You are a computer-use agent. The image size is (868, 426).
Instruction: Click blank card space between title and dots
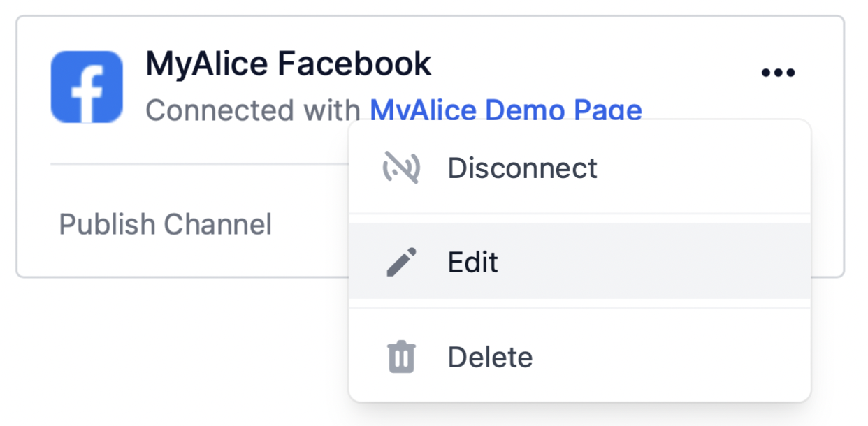pyautogui.click(x=594, y=66)
